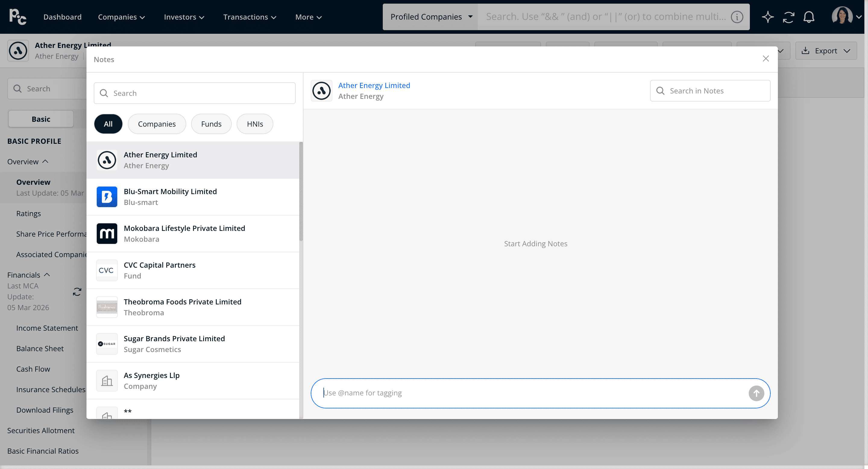868x469 pixels.
Task: Open Ratings in sidebar
Action: 28,214
